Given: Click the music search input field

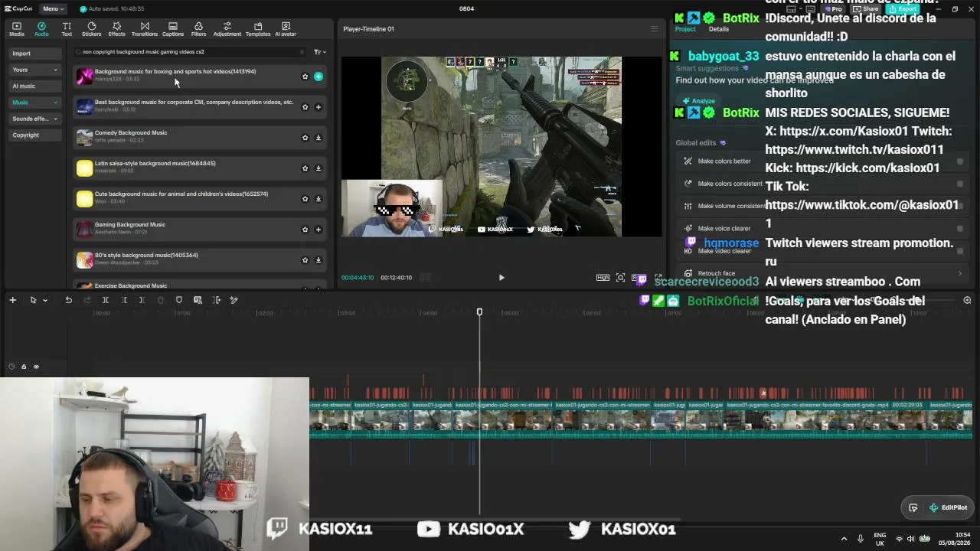Looking at the screenshot, I should click(x=190, y=52).
